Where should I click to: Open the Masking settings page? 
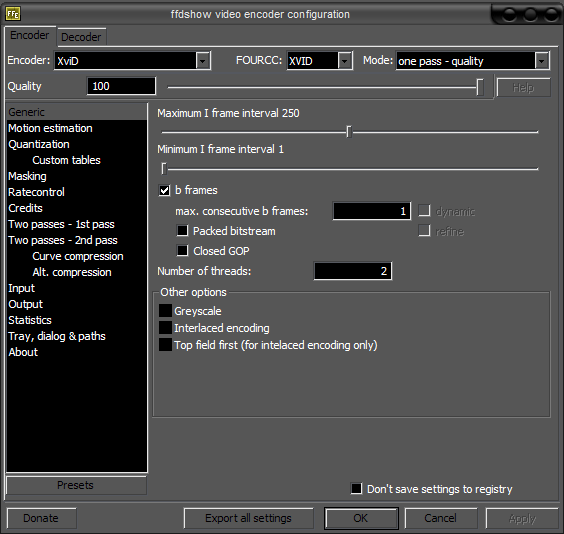(x=77, y=176)
